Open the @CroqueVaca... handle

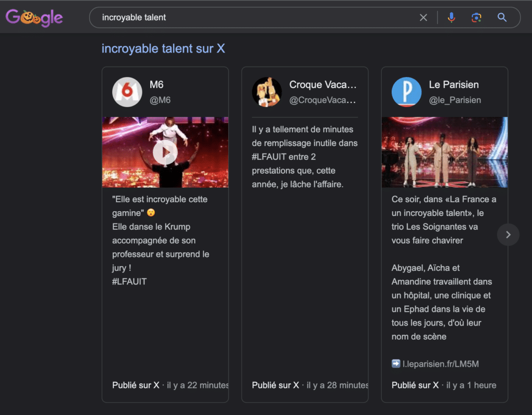click(x=322, y=100)
